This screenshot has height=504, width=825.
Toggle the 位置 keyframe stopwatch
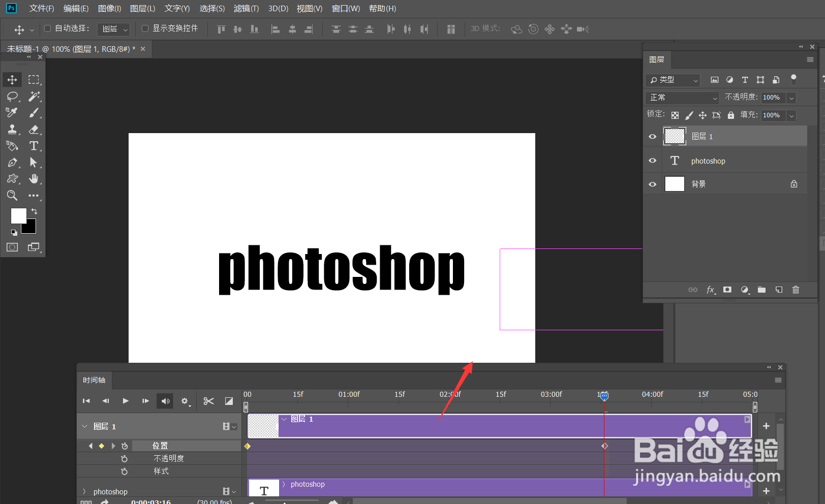(125, 446)
